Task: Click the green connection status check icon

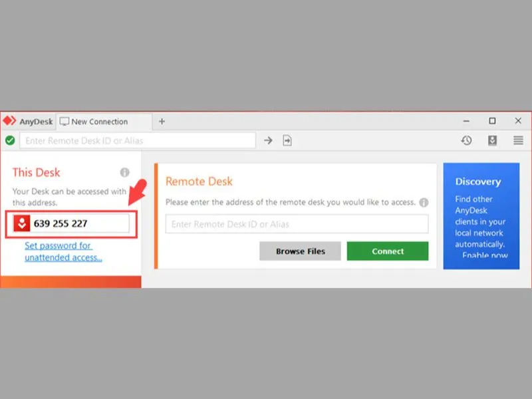Action: point(10,140)
